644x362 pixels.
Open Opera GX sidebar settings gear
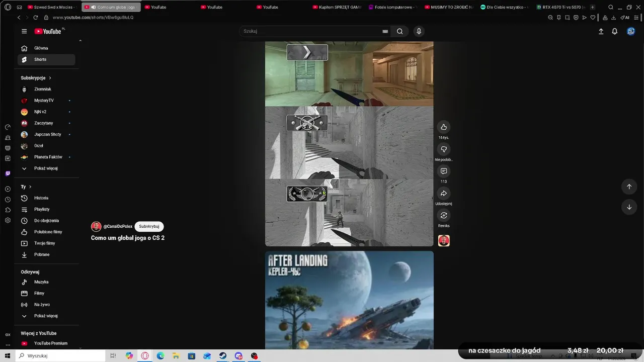point(8,220)
